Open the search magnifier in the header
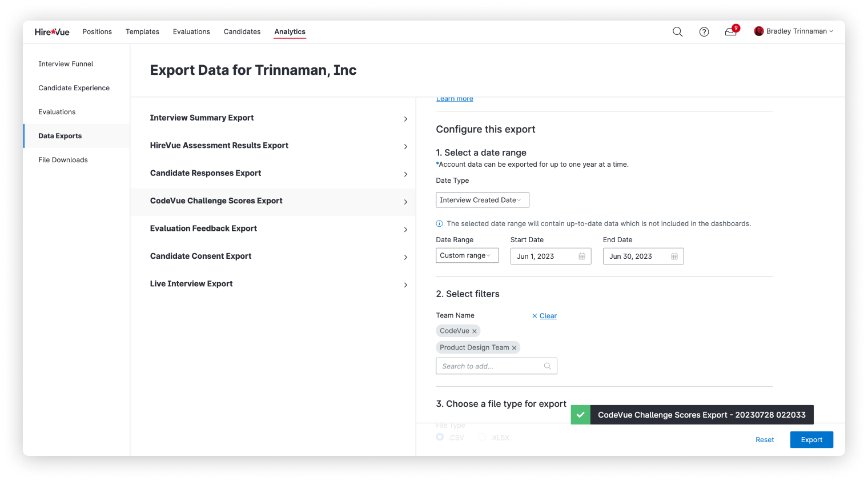The height and width of the screenshot is (481, 868). point(677,32)
